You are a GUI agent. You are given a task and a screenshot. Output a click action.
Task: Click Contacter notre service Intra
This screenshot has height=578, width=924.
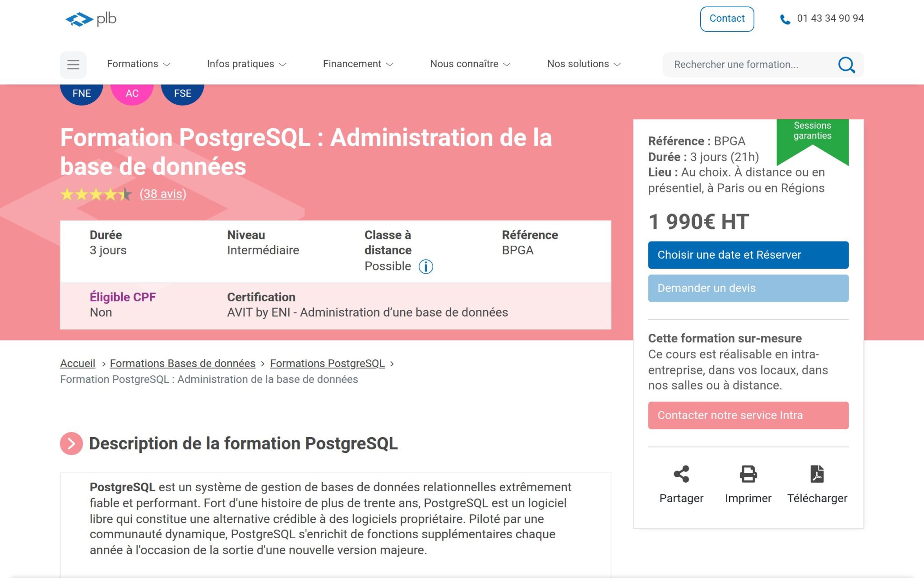(x=748, y=415)
